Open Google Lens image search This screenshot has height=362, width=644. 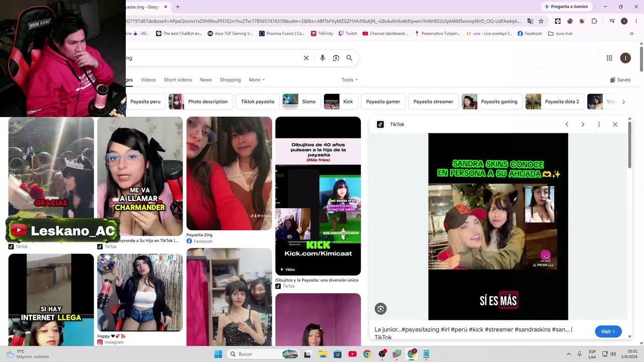click(x=336, y=58)
